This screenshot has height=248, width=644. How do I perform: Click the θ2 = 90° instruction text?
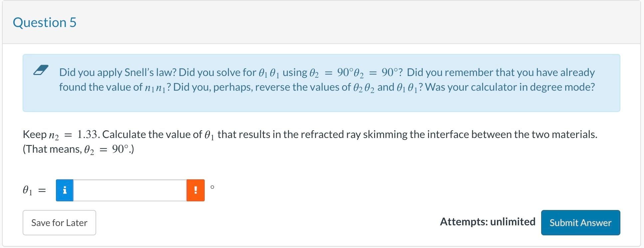pyautogui.click(x=78, y=149)
